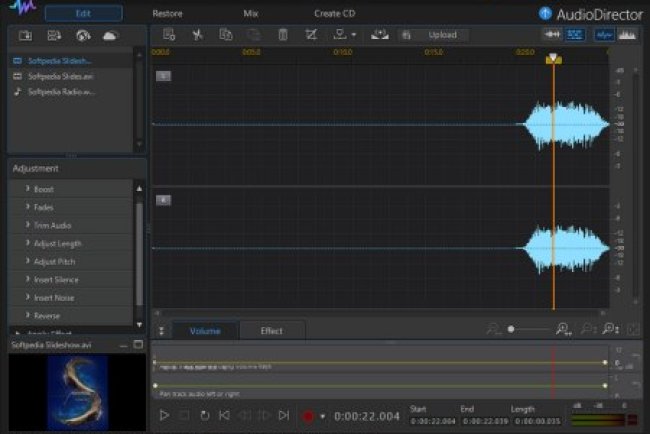Switch to combined channel waveform view

click(x=552, y=35)
